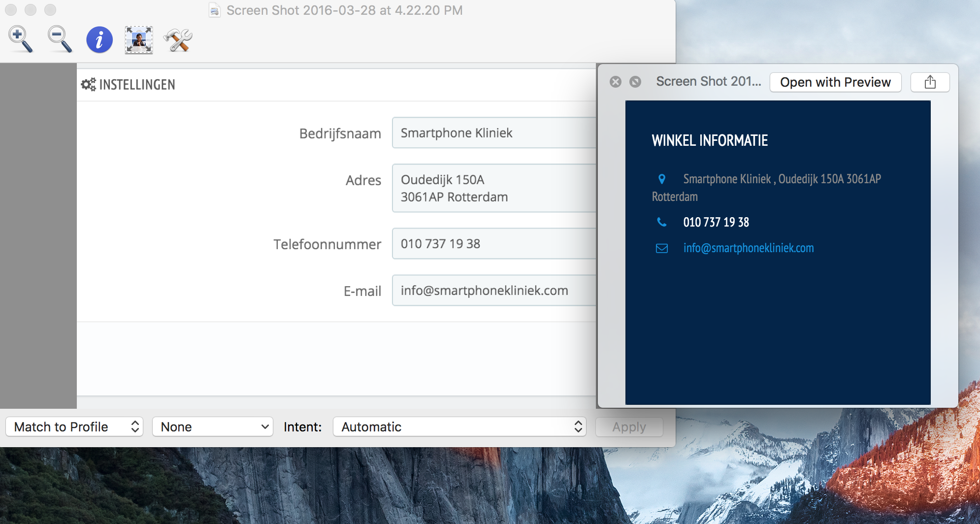The height and width of the screenshot is (524, 980).
Task: Click the E-mail label
Action: 362,291
